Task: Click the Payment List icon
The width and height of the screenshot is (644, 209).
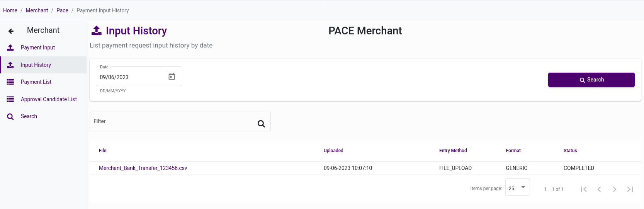Action: pos(10,82)
